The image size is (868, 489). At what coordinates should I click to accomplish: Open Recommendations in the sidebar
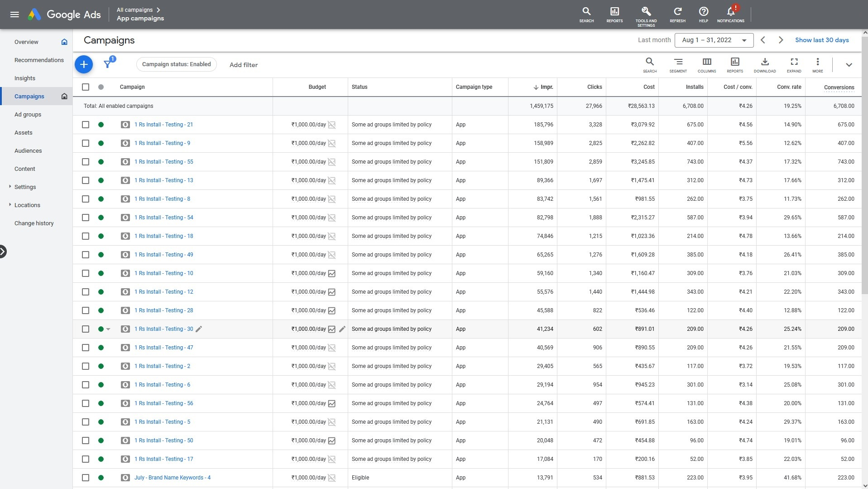click(x=39, y=60)
